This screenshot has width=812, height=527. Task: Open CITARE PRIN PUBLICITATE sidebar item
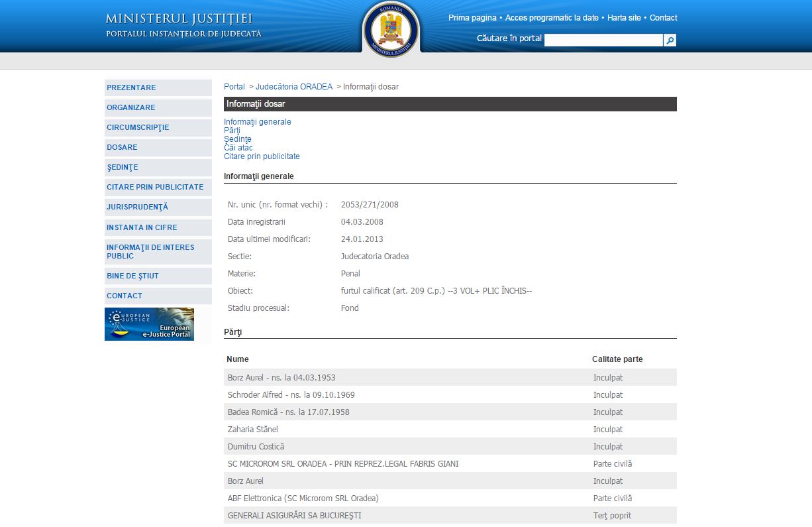point(158,187)
